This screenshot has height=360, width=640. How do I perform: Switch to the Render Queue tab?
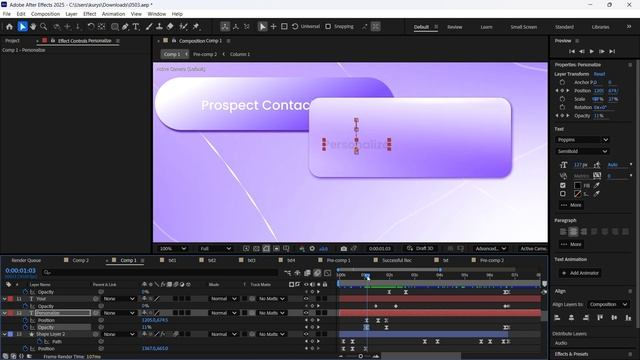[26, 260]
